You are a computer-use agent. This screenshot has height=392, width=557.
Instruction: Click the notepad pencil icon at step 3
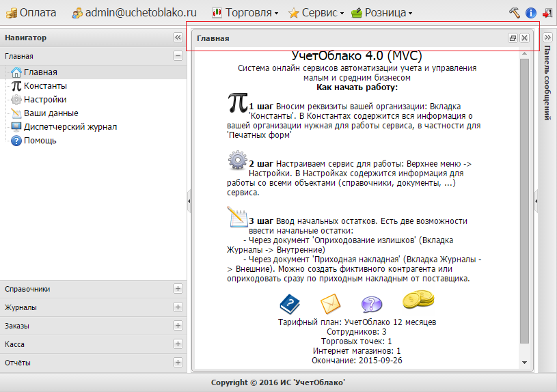click(x=237, y=217)
